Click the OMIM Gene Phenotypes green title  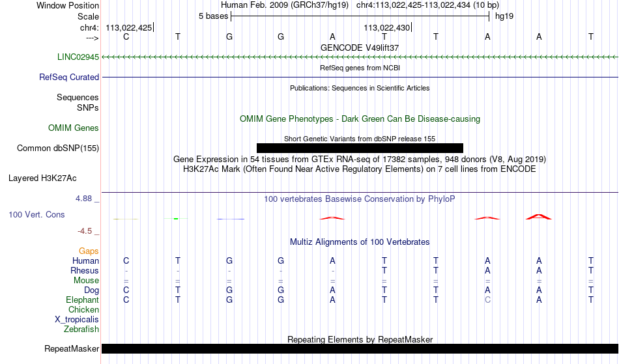click(x=360, y=119)
